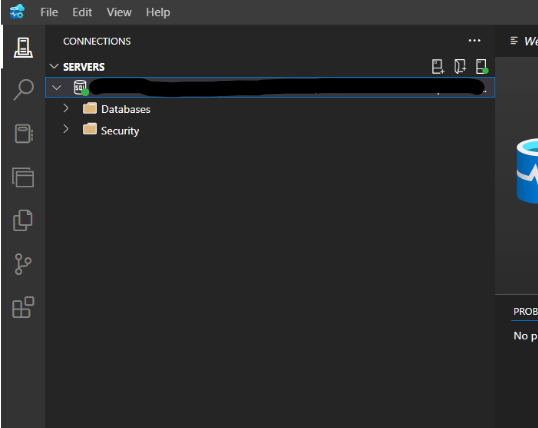Open the Search view icon

click(x=23, y=90)
